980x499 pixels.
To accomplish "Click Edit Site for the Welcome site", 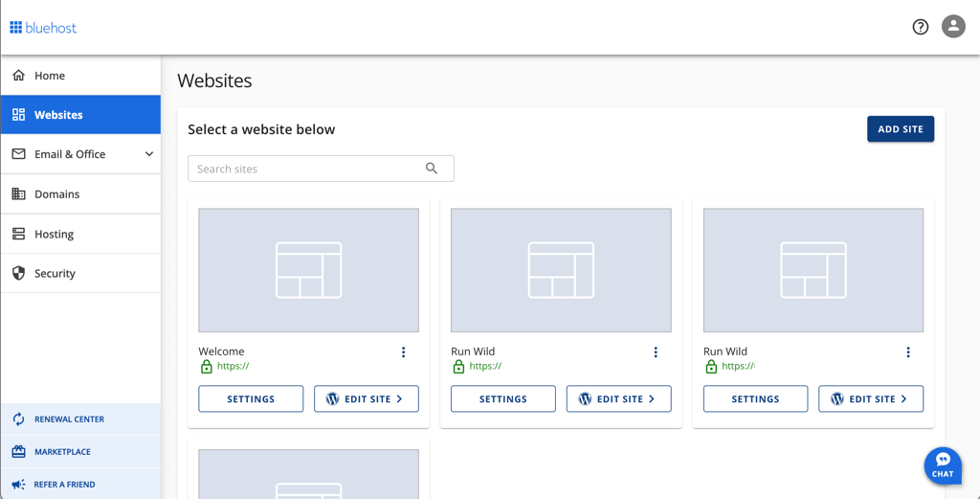I will point(367,399).
